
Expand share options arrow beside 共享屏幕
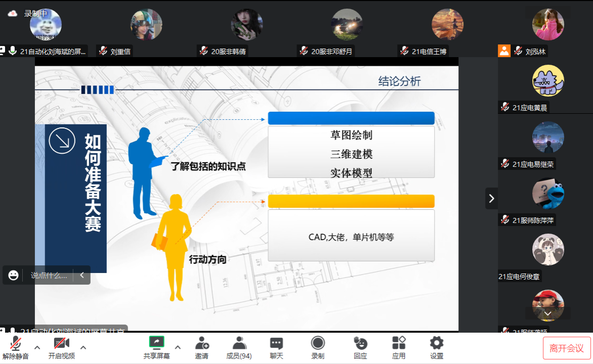click(178, 347)
